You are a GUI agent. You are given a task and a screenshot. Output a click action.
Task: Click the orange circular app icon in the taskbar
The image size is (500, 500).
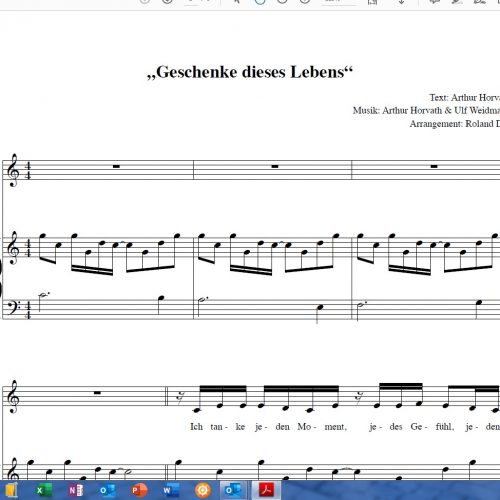[x=202, y=490]
